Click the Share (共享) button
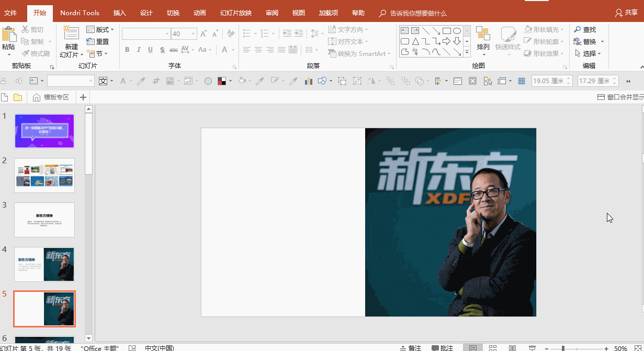The height and width of the screenshot is (351, 644). [627, 13]
